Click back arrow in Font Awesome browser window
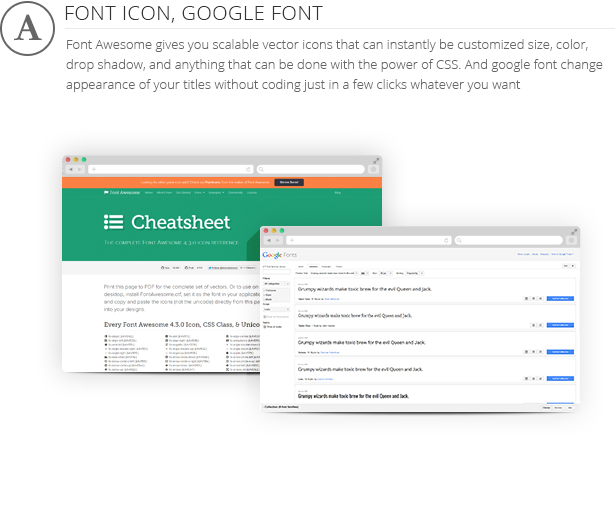 (71, 169)
